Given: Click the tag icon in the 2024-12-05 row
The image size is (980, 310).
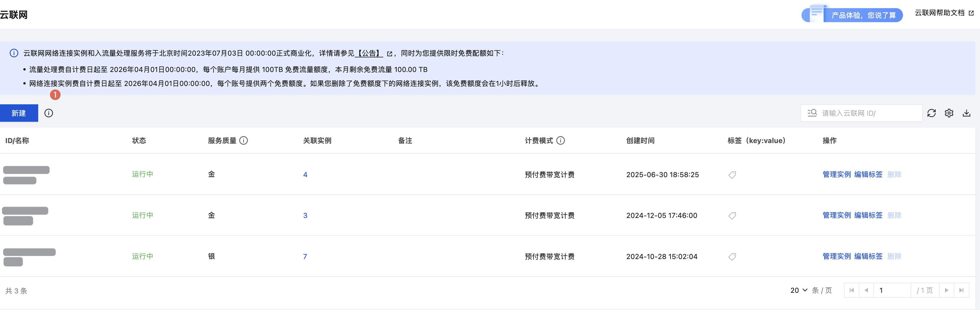Looking at the screenshot, I should click(x=732, y=216).
